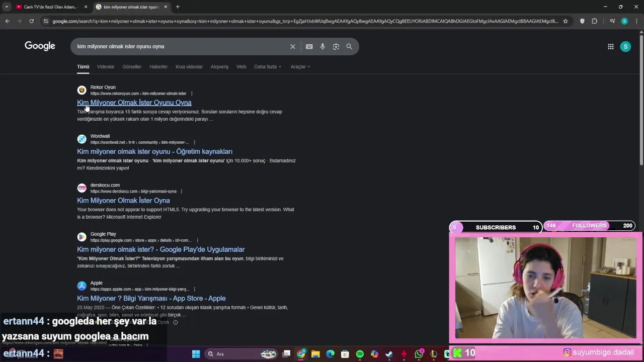644x362 pixels.
Task: Open Chrome profile avatar in toolbar
Action: click(624, 21)
